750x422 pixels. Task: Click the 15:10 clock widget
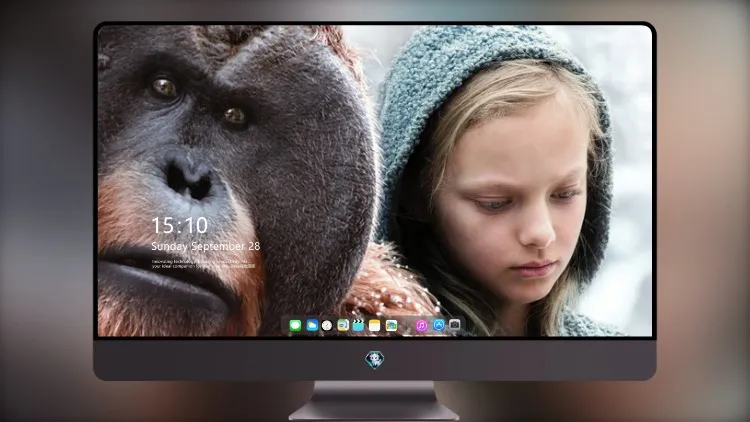[180, 225]
